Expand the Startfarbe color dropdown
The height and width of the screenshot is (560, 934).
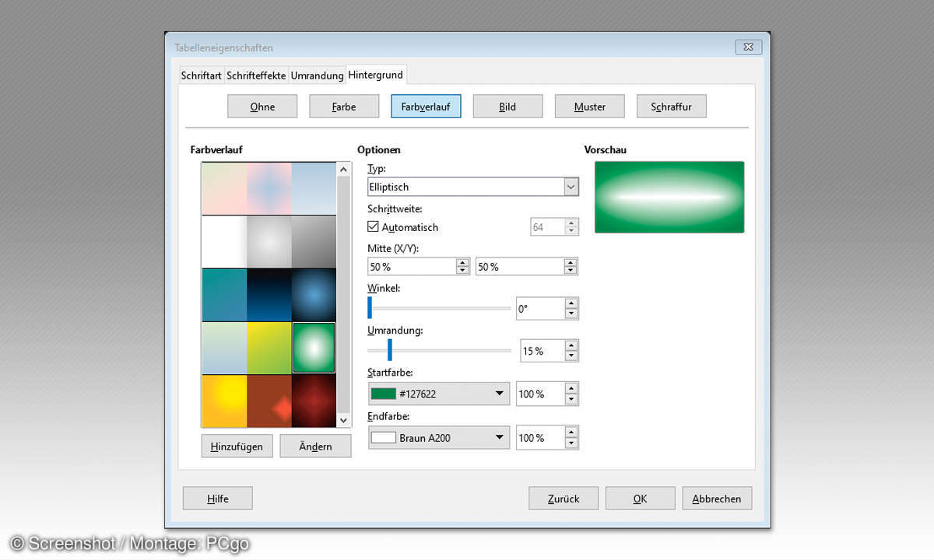[499, 394]
